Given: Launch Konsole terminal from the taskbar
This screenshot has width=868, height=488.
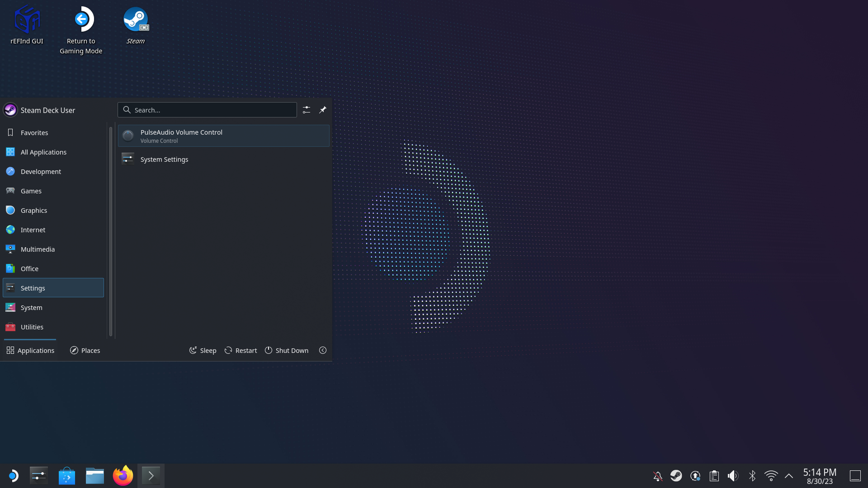Looking at the screenshot, I should [x=151, y=475].
